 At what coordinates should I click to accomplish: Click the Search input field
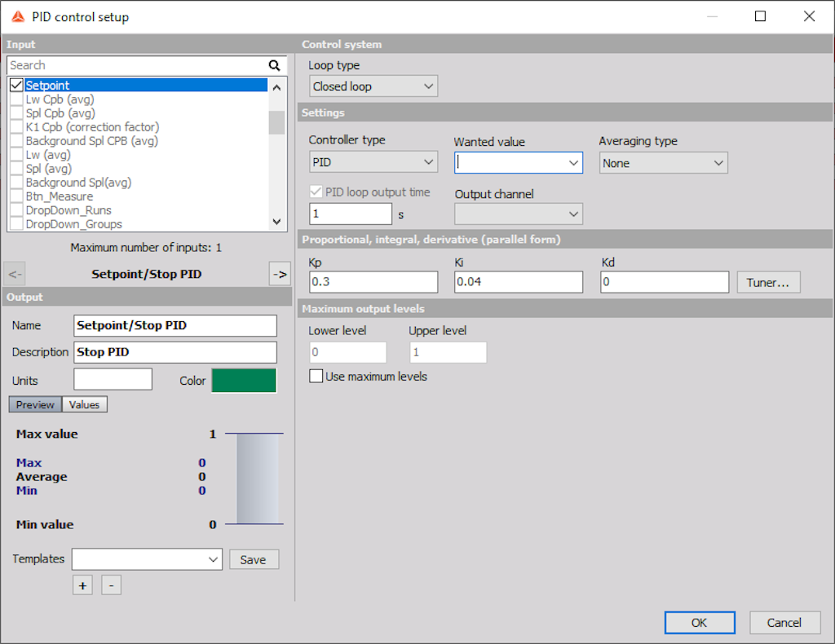pos(137,65)
